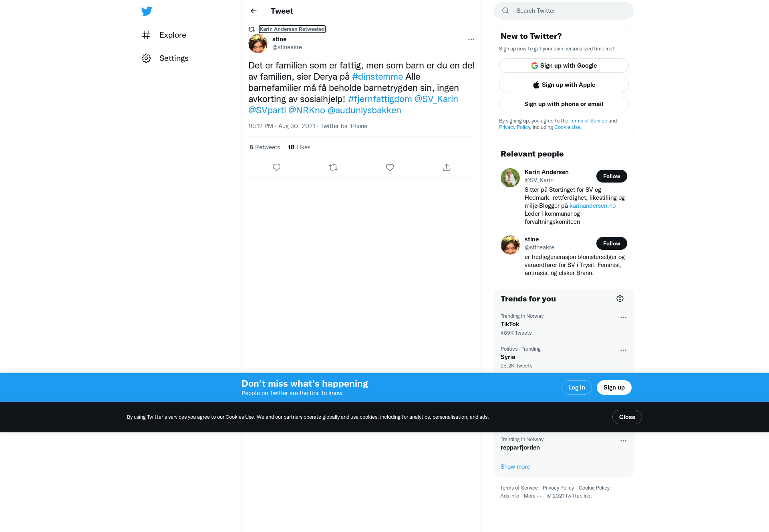Reply to the tweet with speech bubble icon
Screen dimensions: 769x532
pyautogui.click(x=276, y=167)
